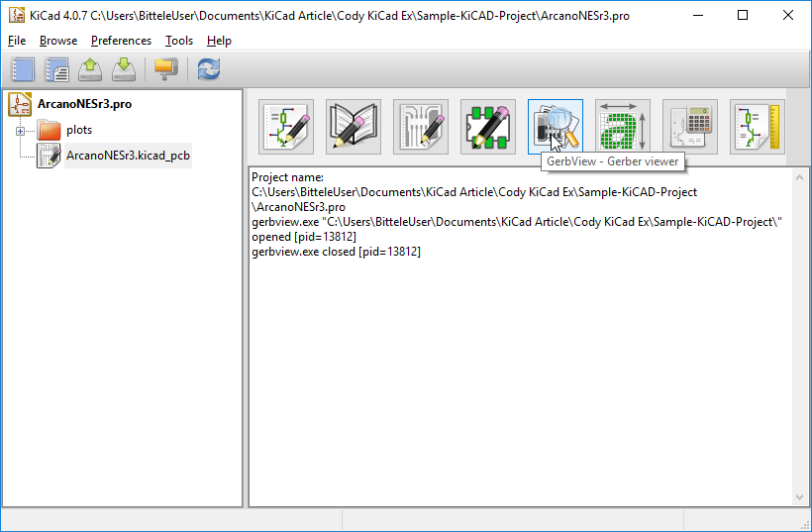Image resolution: width=812 pixels, height=532 pixels.
Task: Open the PCB footprint editor
Action: pyautogui.click(x=488, y=127)
